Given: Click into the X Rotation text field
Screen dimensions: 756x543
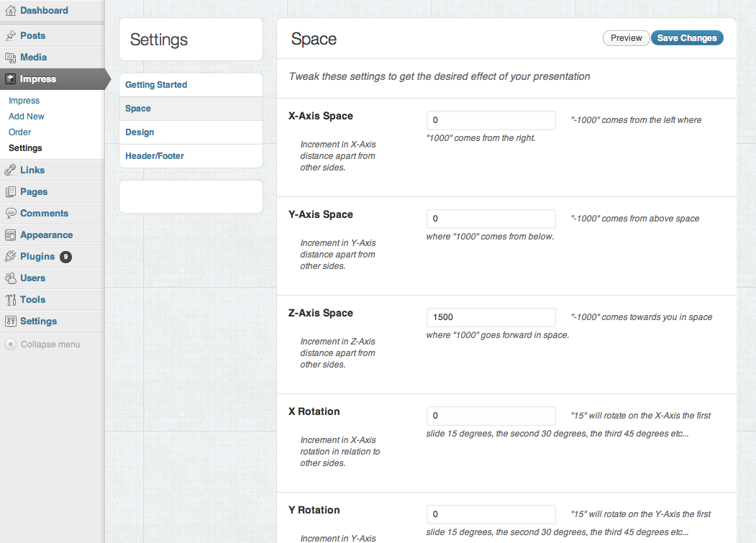Looking at the screenshot, I should (491, 416).
